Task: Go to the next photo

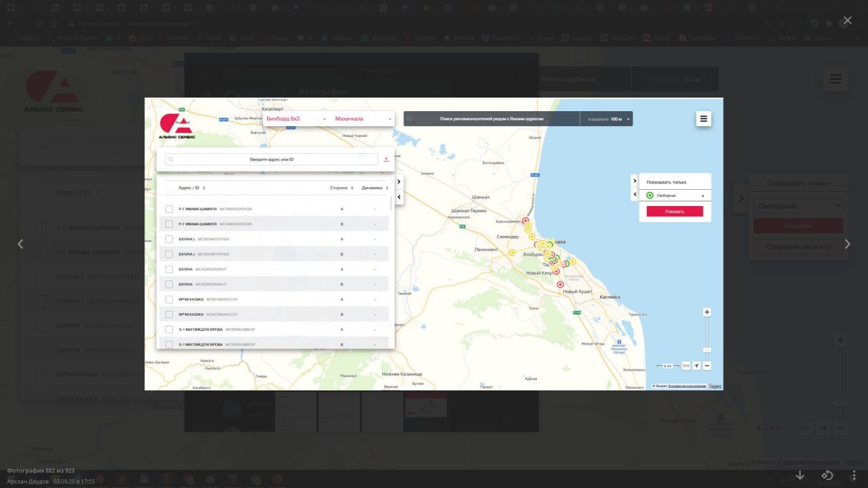Action: [847, 244]
